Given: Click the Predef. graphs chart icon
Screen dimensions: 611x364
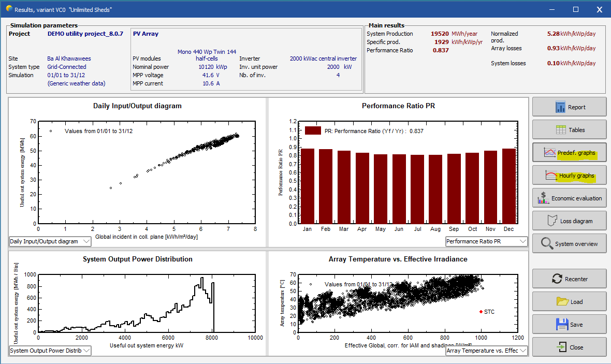Looking at the screenshot, I should [x=549, y=153].
